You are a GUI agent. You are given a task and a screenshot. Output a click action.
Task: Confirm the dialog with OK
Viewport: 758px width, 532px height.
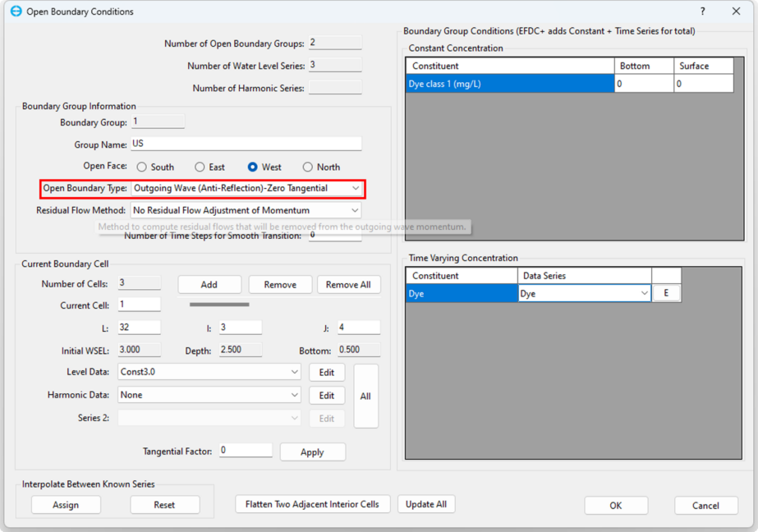615,506
